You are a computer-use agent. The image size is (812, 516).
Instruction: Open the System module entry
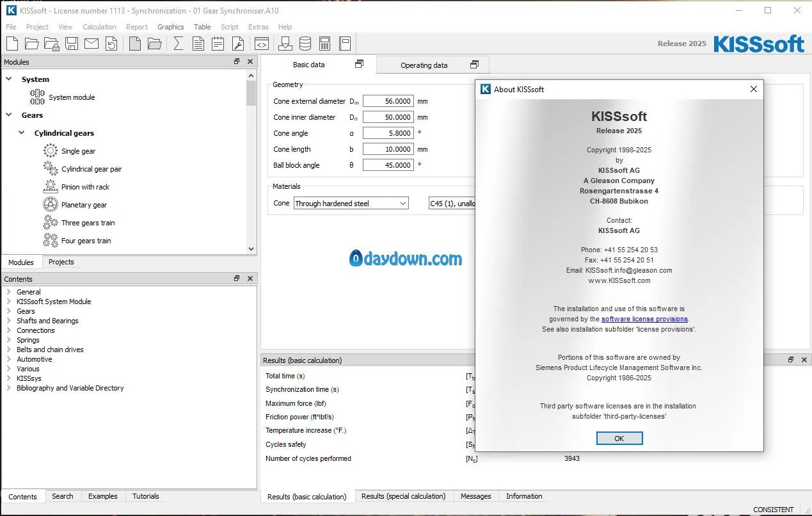click(71, 97)
